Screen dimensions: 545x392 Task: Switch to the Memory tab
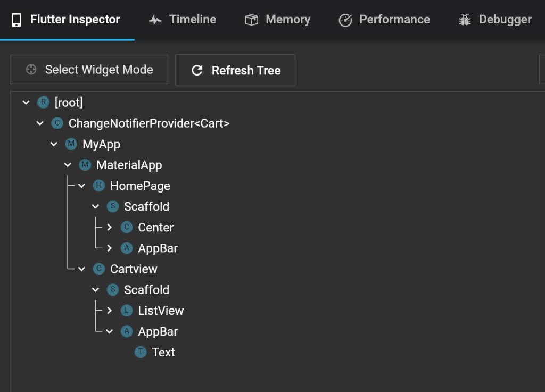pos(278,20)
